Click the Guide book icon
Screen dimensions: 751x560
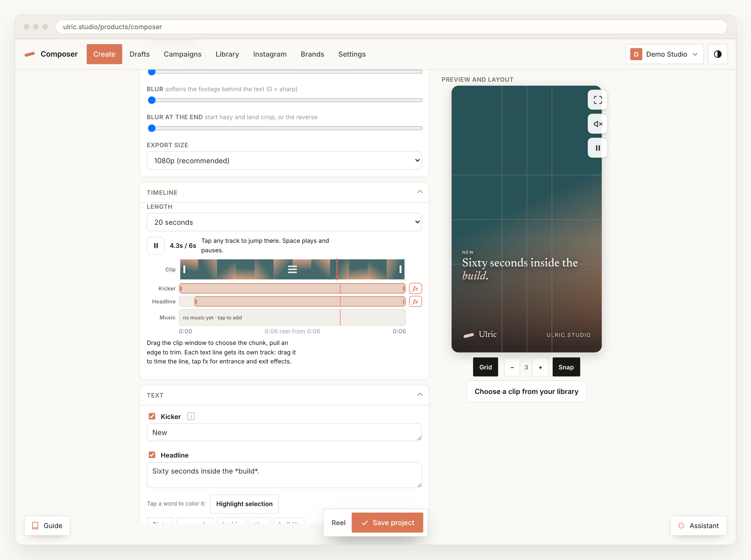tap(35, 525)
